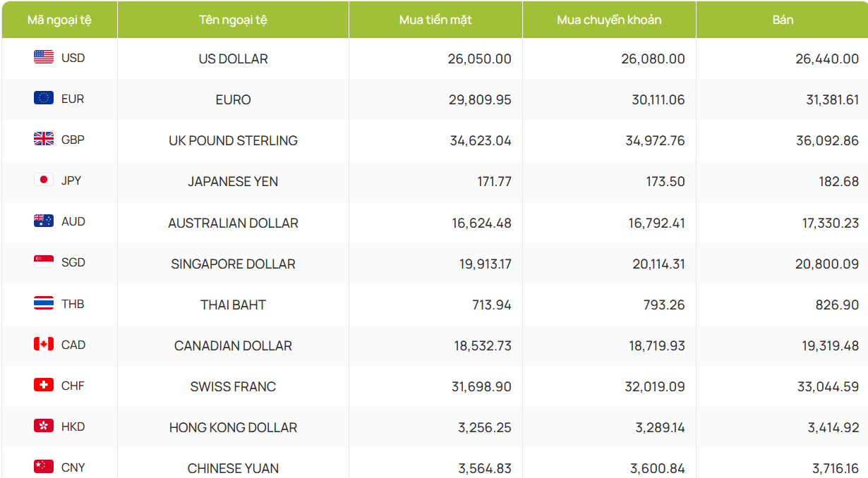Click the Canada flag icon
This screenshot has width=868, height=478.
pos(44,344)
